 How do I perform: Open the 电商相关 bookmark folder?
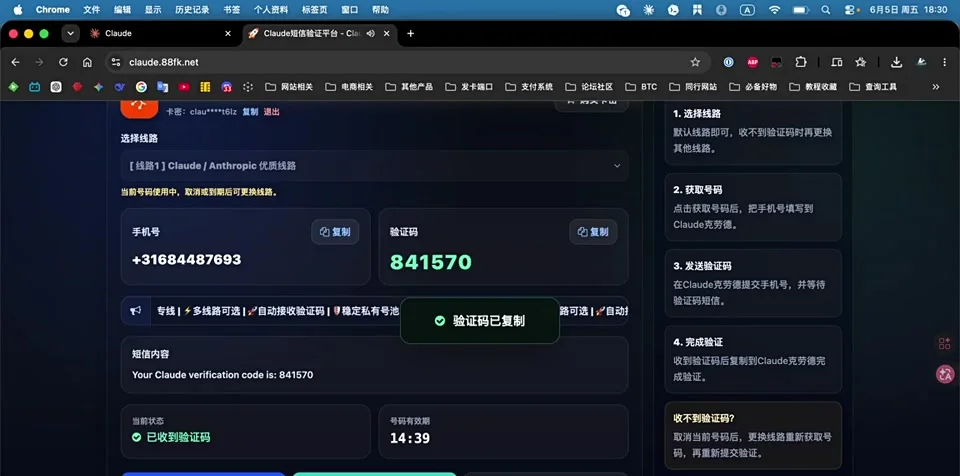tap(350, 87)
